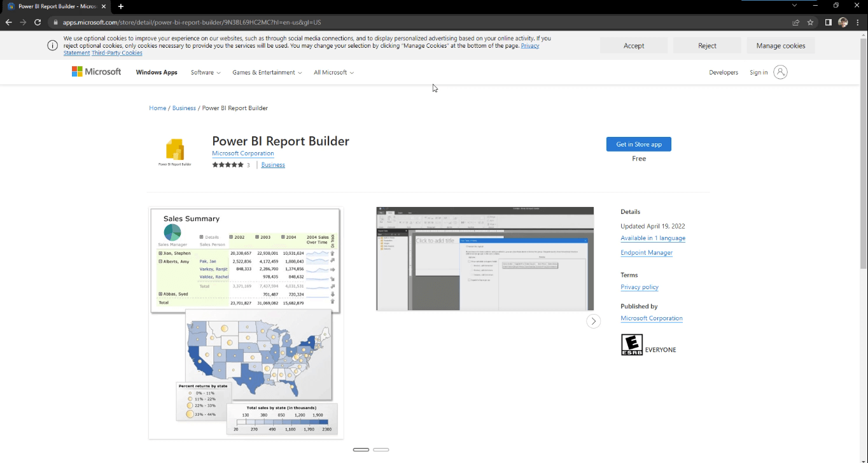Image resolution: width=868 pixels, height=463 pixels.
Task: Expand the Games & Entertainment menu
Action: click(267, 73)
